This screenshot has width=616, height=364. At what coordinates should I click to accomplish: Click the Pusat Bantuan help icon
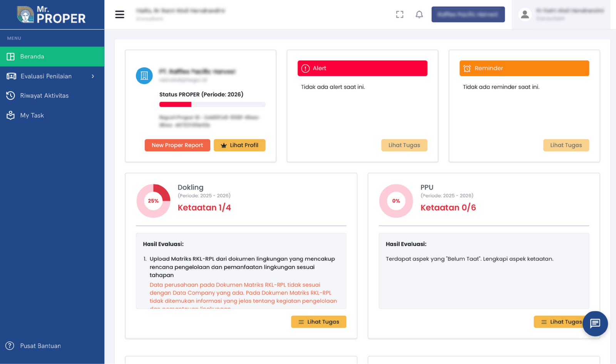[10, 346]
